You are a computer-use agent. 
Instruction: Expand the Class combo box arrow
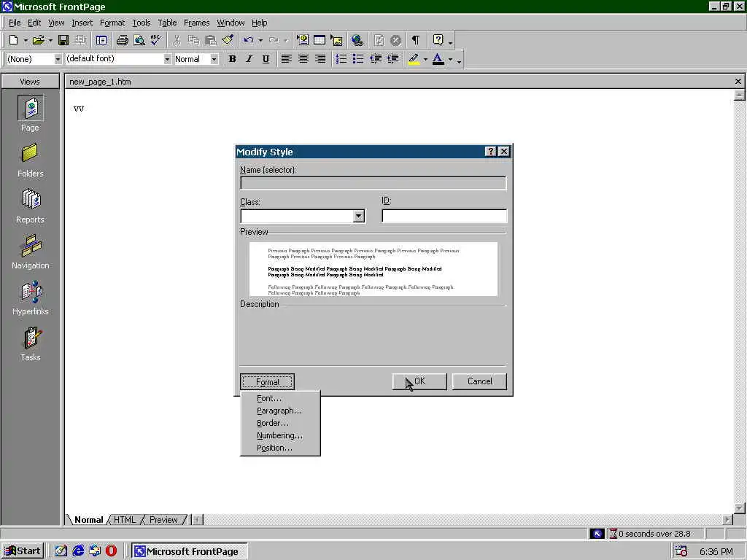pos(359,216)
